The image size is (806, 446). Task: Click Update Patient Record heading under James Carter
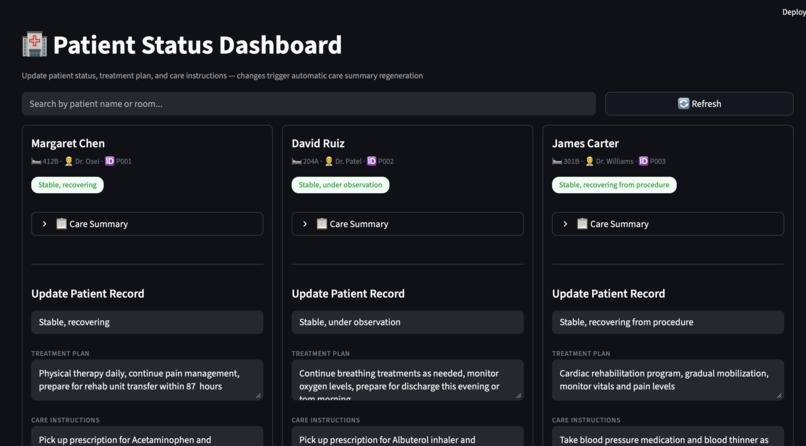point(609,294)
